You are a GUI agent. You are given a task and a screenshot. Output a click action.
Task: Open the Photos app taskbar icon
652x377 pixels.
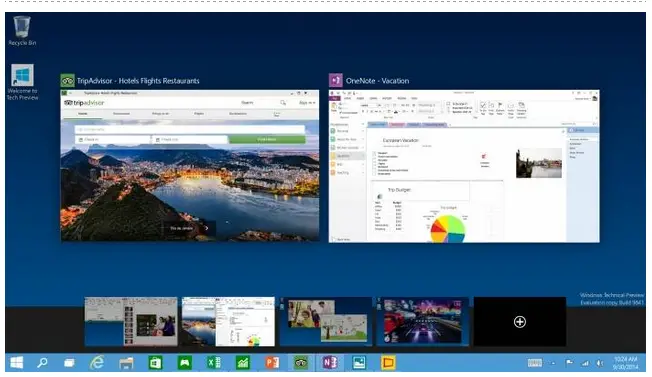tap(359, 363)
